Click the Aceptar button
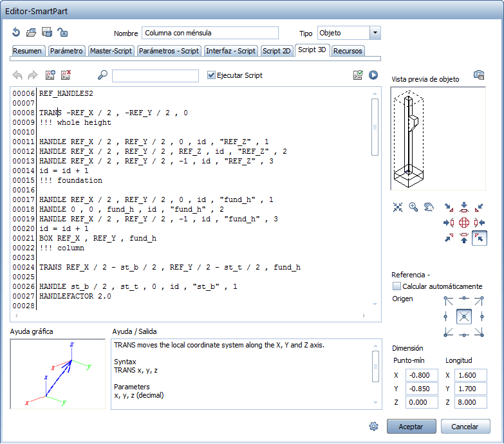Image resolution: width=504 pixels, height=444 pixels. pyautogui.click(x=411, y=427)
